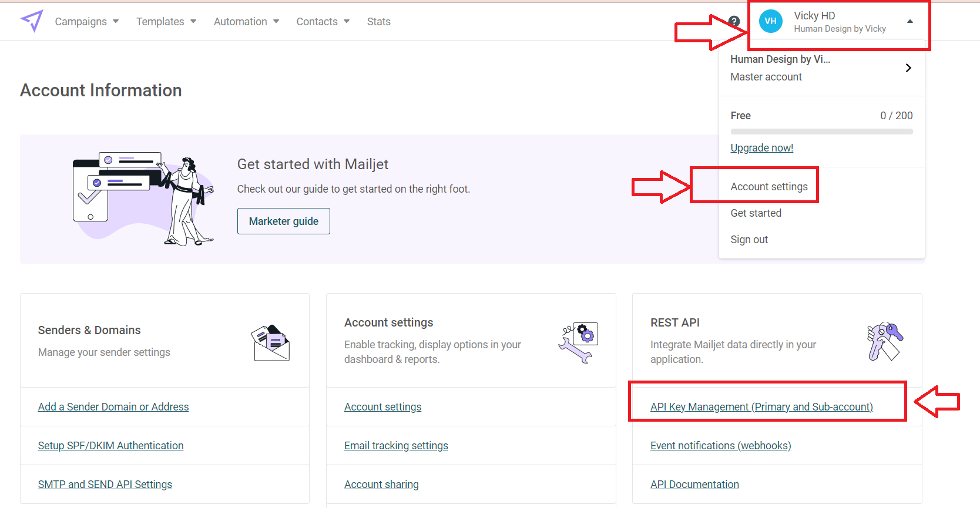
Task: Open API Documentation link
Action: click(694, 485)
